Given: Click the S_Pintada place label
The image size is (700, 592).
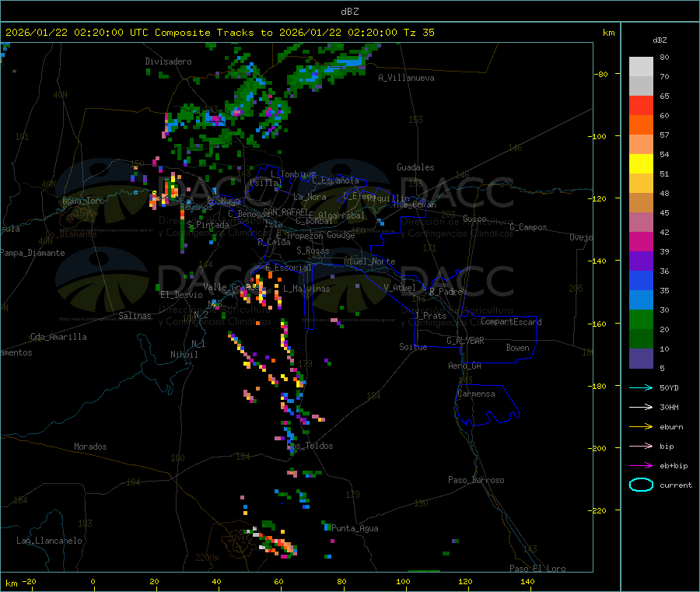Looking at the screenshot, I should 208,225.
